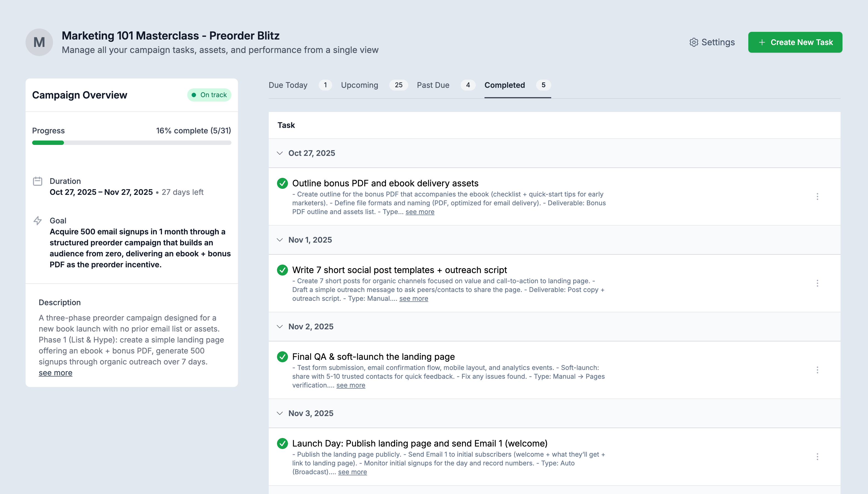Screen dimensions: 868x494
Task: Open options menu for Outline bonus PDF task
Action: coord(817,197)
